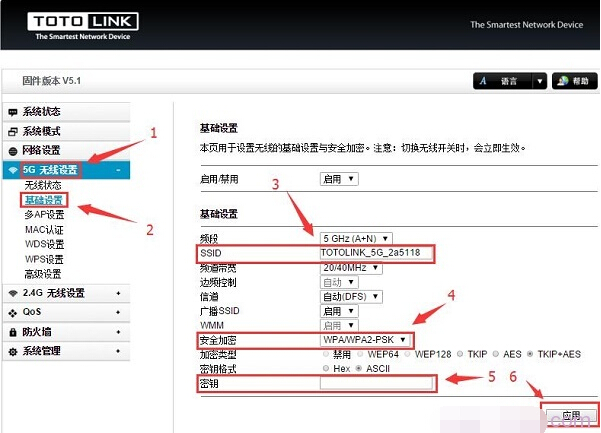Image resolution: width=601 pixels, height=433 pixels.
Task: Open the 安全加密 WPA/WPA2-PSK dropdown
Action: point(364,341)
